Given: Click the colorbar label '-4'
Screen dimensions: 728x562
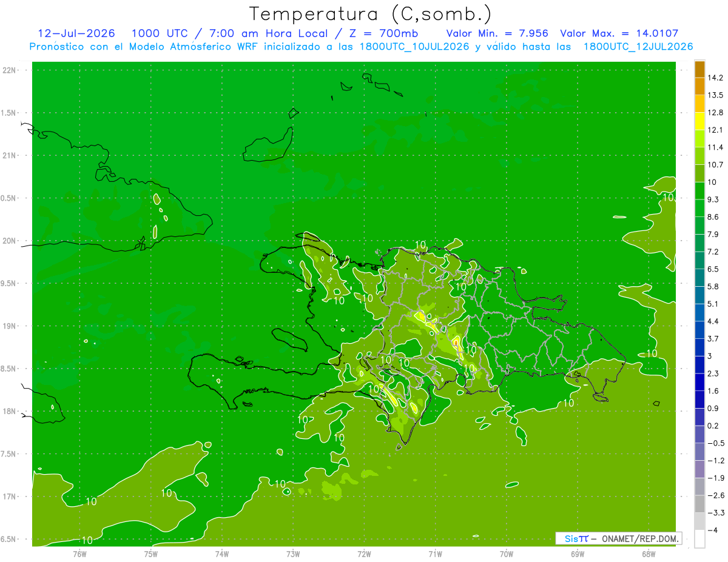Looking at the screenshot, I should pyautogui.click(x=712, y=530).
